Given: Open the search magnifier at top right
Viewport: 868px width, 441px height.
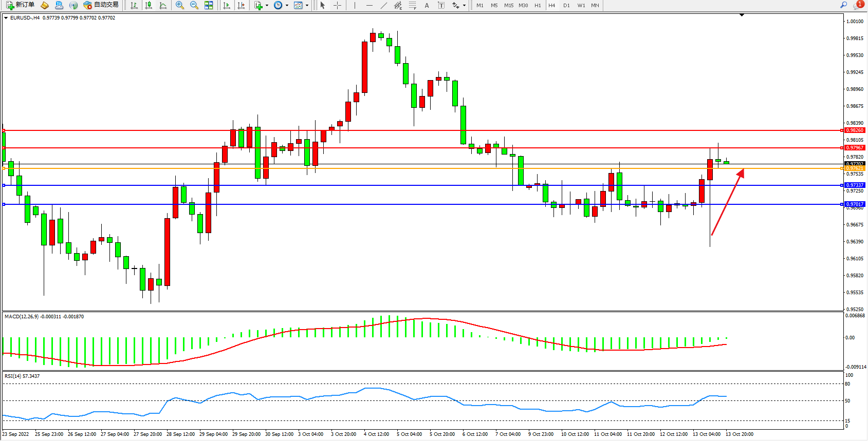Looking at the screenshot, I should click(843, 5).
